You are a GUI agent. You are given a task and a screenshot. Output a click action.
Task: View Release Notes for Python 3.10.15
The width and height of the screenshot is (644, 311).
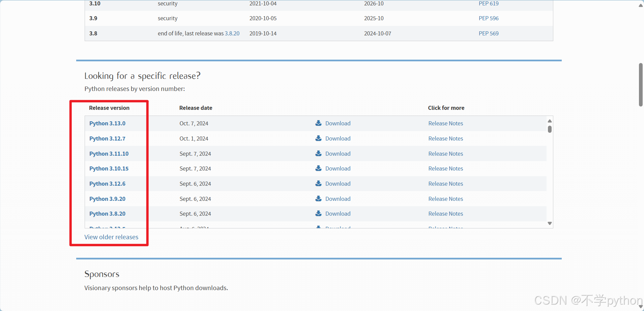click(x=446, y=168)
